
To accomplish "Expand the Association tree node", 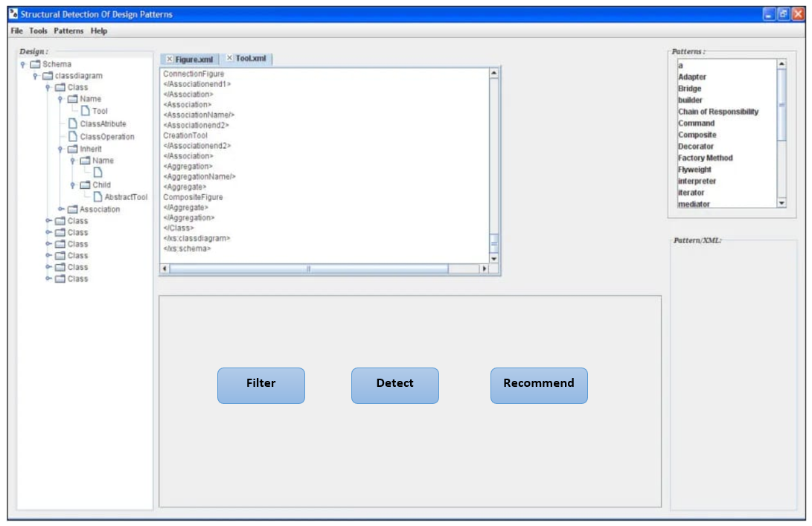I will coord(61,208).
